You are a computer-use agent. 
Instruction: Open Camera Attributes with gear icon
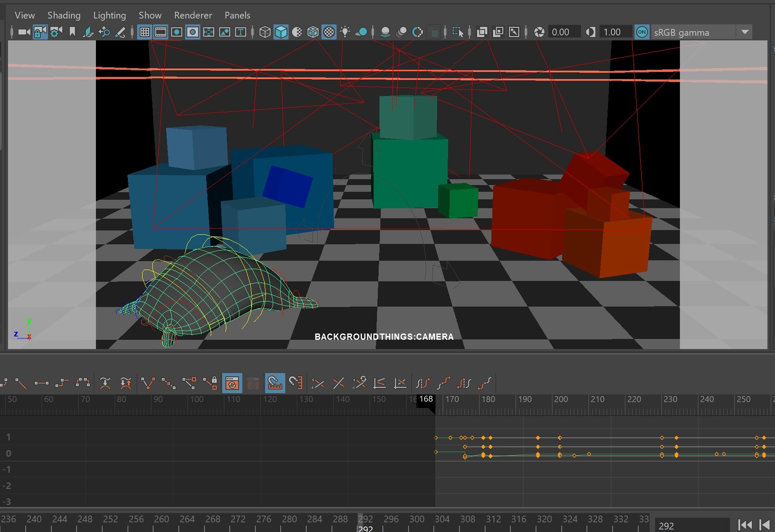tap(56, 32)
